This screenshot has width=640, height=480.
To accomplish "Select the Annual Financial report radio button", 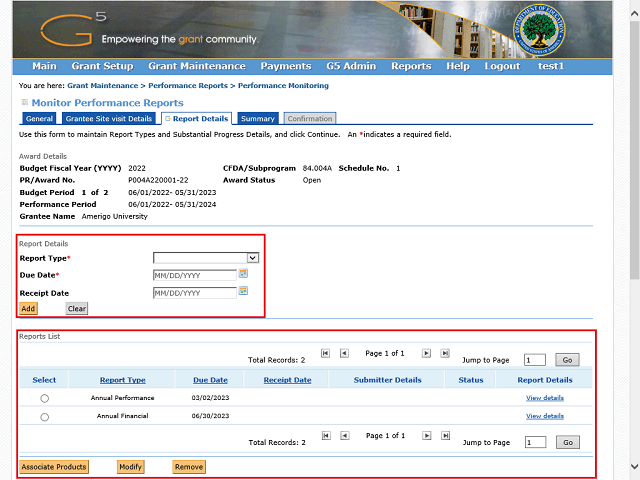I will [x=44, y=417].
